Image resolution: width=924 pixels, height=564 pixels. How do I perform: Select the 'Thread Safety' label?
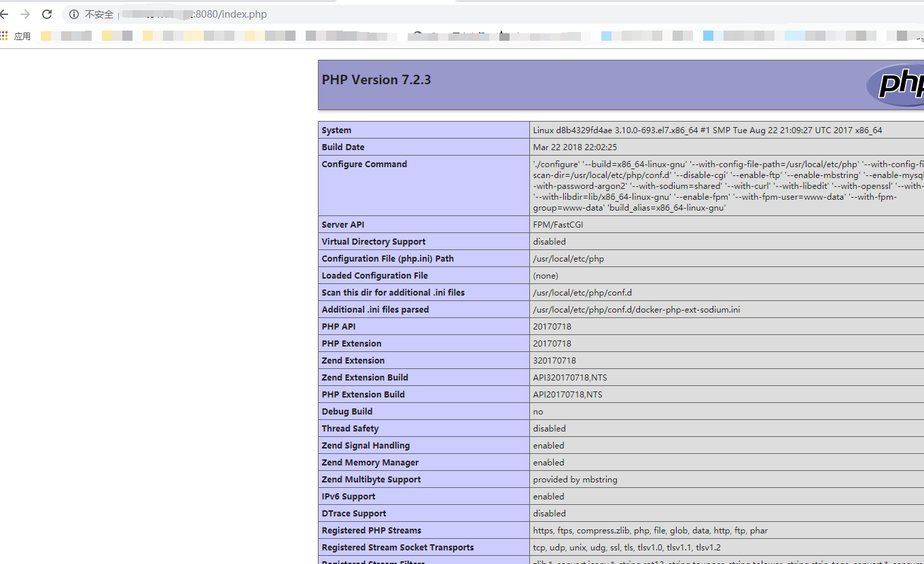[350, 429]
